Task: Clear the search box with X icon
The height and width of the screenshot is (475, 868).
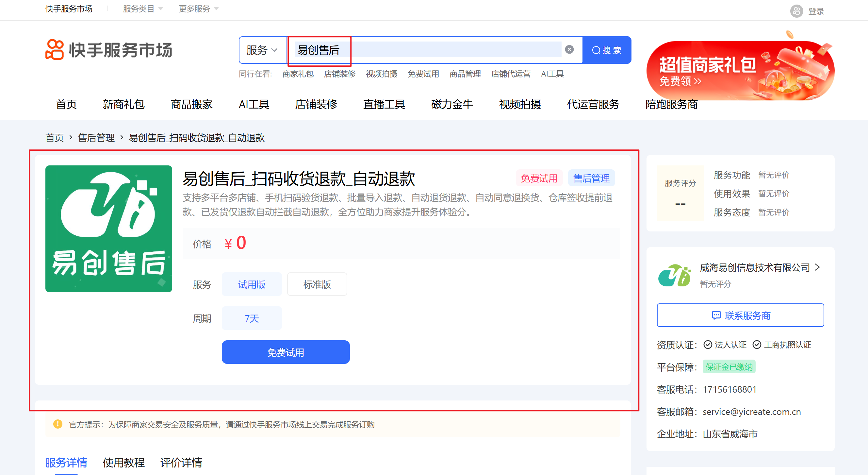Action: pos(569,50)
